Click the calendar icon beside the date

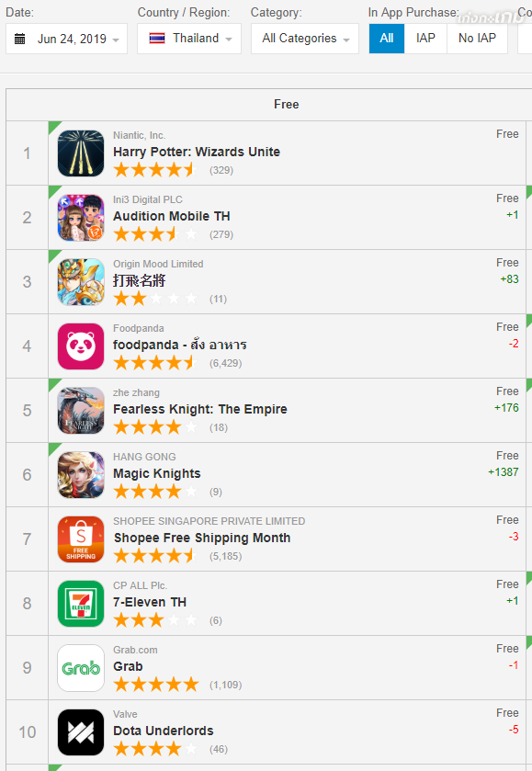click(x=19, y=39)
